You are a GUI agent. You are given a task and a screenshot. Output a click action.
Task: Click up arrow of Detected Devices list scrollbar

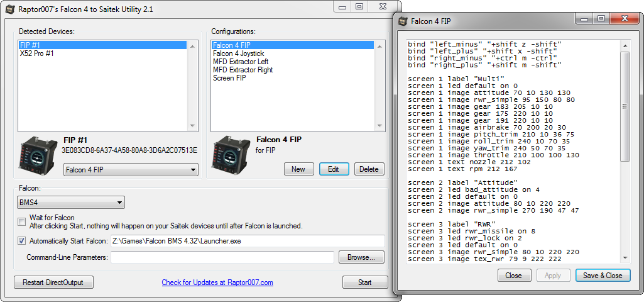coord(192,46)
